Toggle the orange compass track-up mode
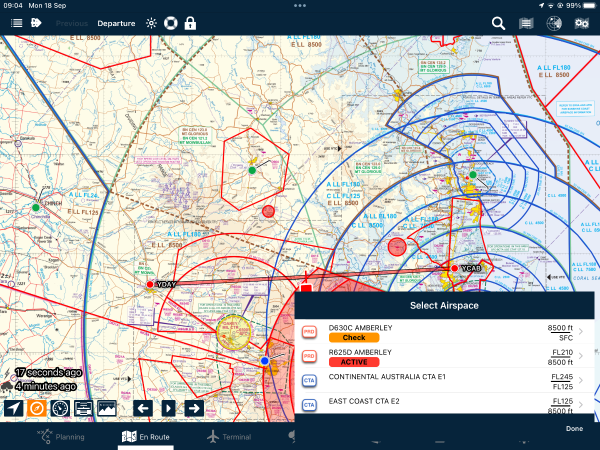 pos(37,408)
